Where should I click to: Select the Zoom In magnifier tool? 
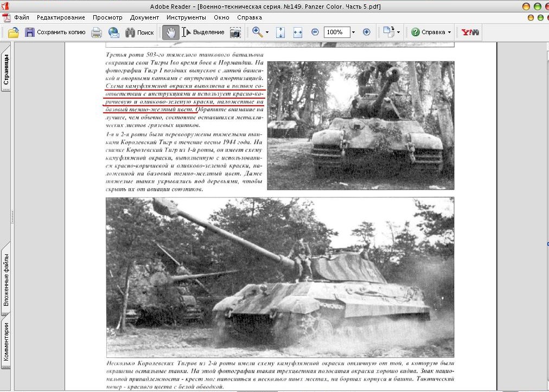coord(257,32)
